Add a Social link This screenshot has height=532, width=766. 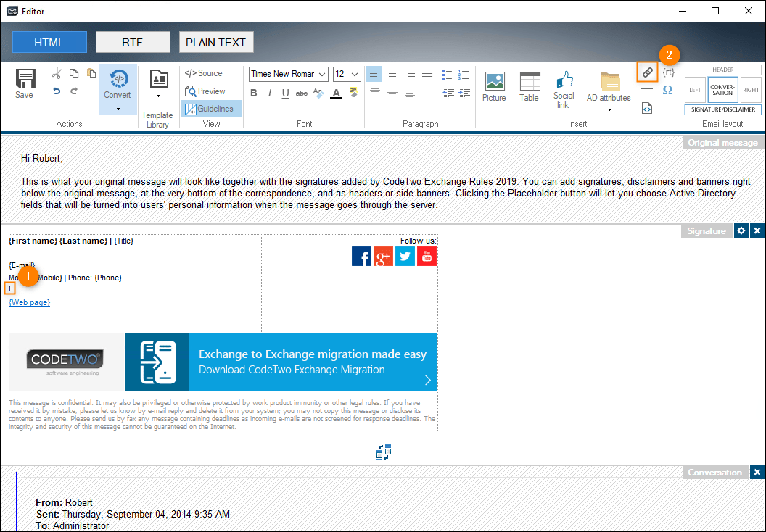(563, 85)
